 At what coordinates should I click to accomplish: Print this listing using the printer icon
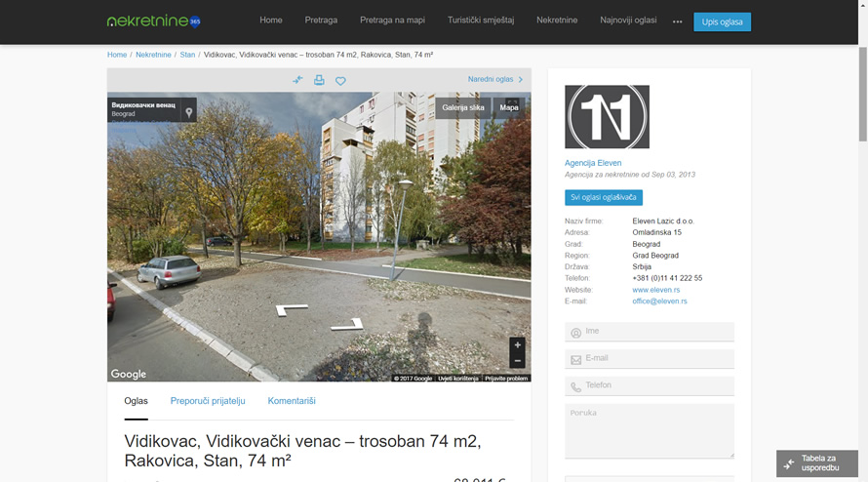(319, 80)
